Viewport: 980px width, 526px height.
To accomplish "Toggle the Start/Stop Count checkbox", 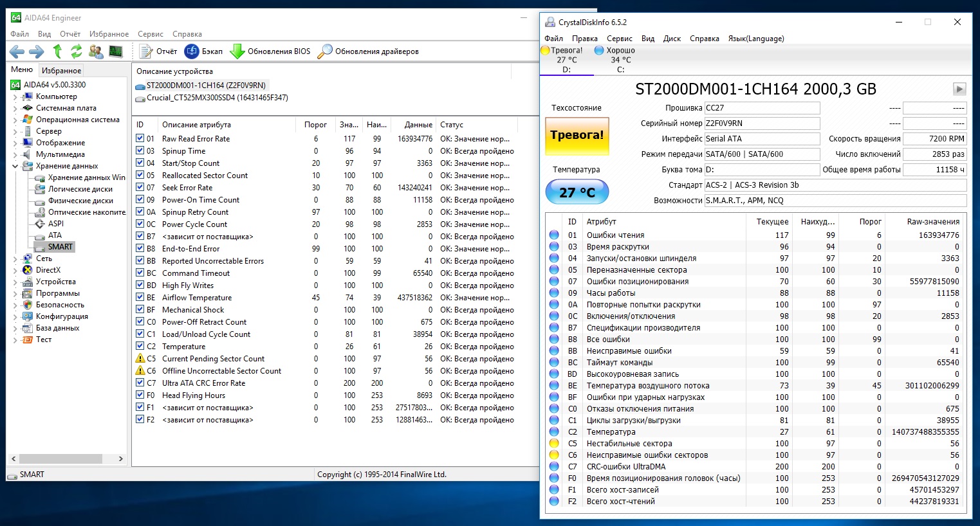I will click(140, 163).
